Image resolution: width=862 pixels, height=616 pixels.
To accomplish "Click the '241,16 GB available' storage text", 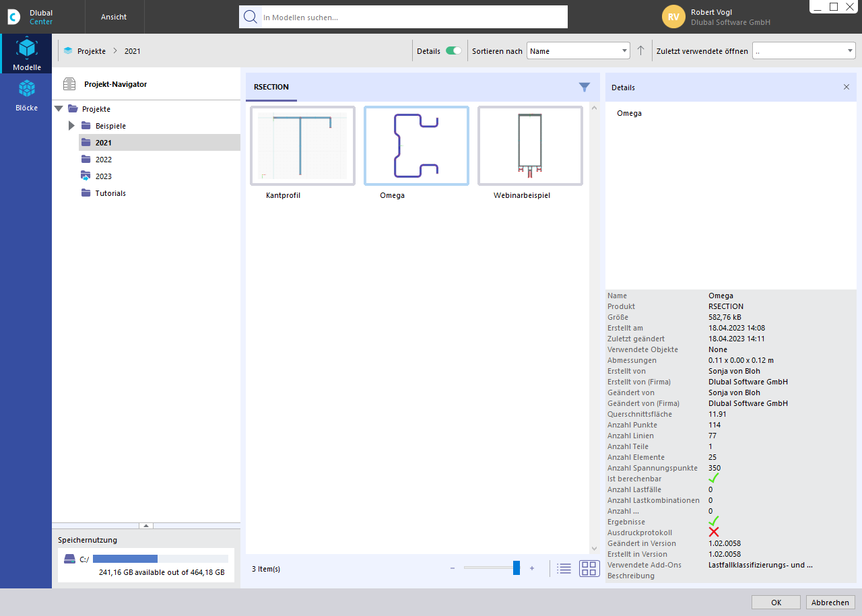I will click(x=162, y=573).
